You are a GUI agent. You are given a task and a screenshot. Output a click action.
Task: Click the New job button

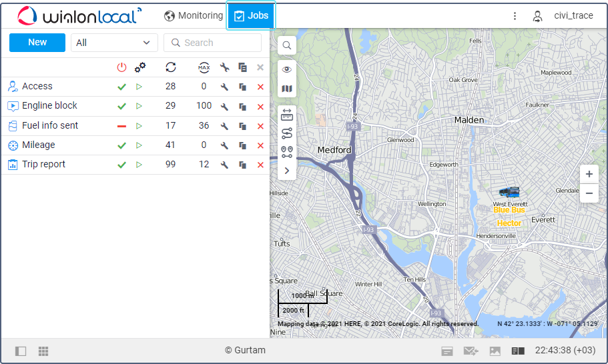(37, 42)
